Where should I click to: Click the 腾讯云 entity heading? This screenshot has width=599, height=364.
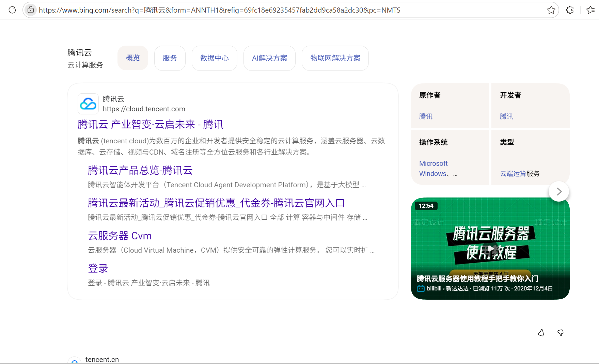coord(80,52)
